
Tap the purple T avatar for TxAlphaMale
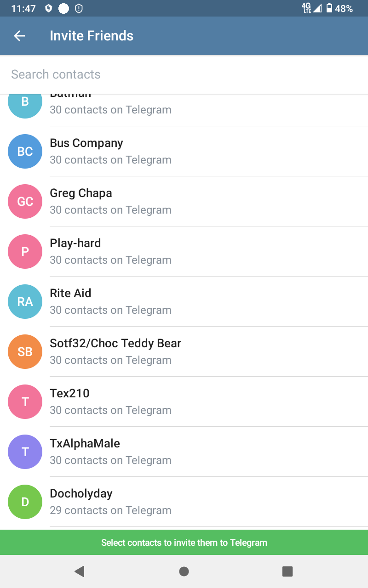(x=25, y=452)
